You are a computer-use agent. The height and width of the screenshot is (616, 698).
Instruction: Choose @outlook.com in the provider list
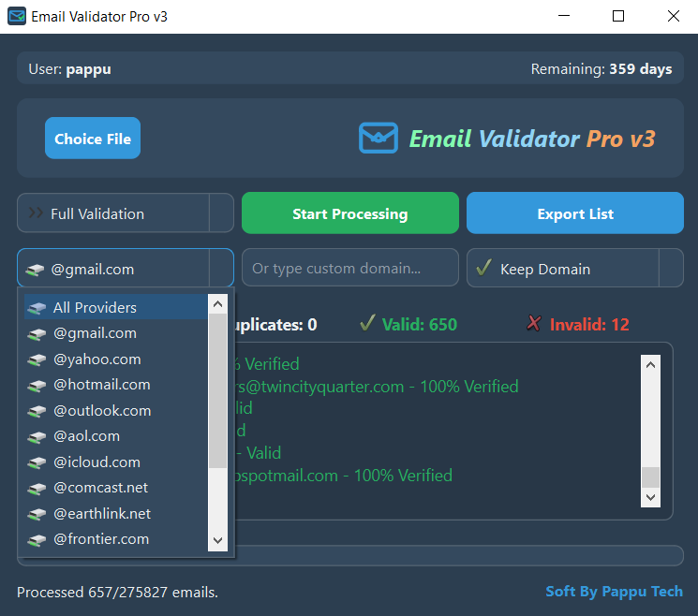pos(101,411)
